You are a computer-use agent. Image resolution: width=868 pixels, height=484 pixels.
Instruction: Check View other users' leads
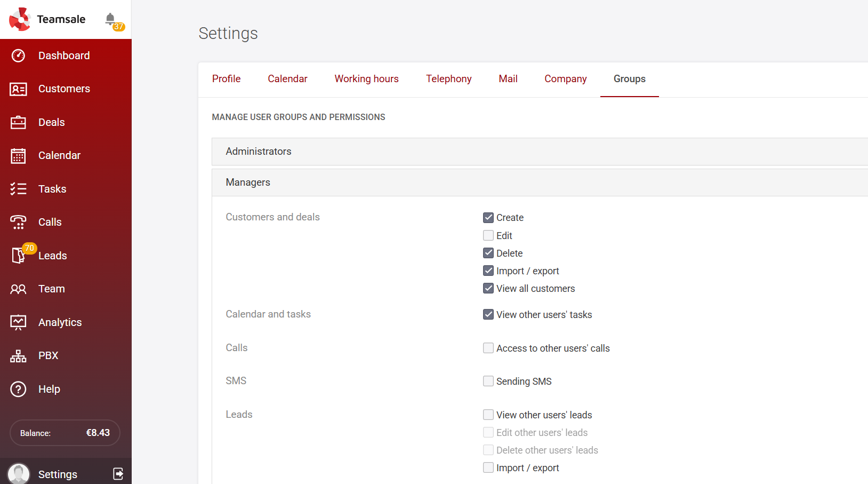pos(488,415)
